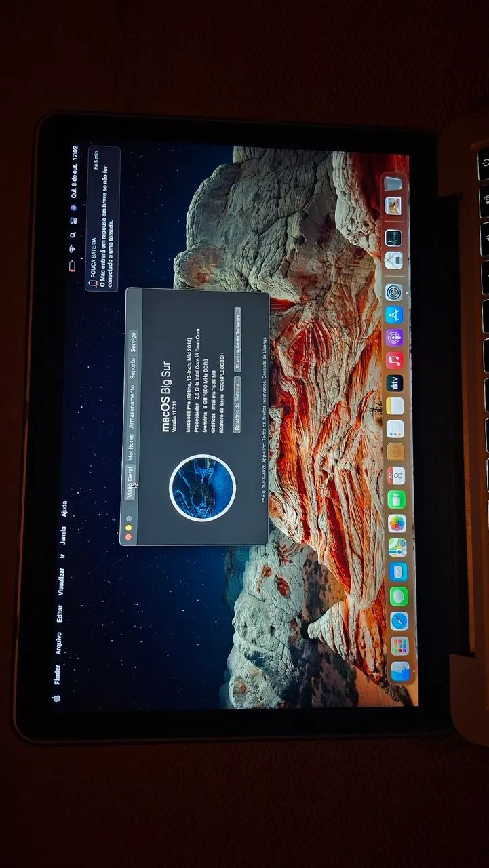Open FaceTime in the Dock
Screen dimensions: 489x868
[x=397, y=499]
